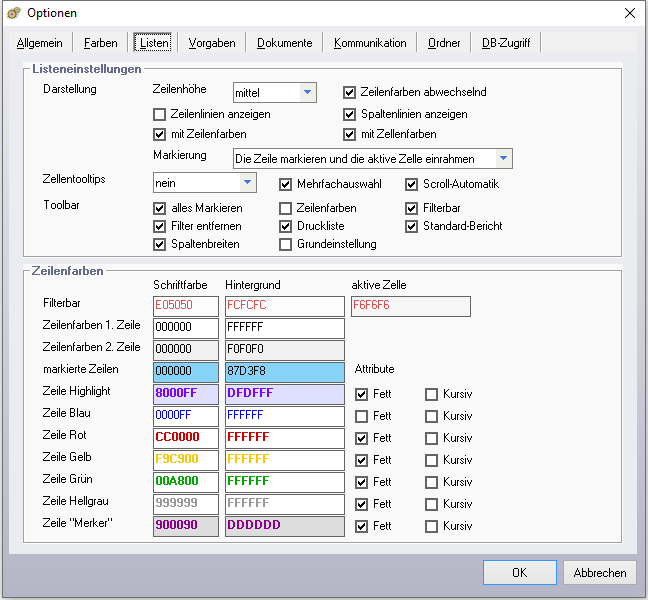648x600 pixels.
Task: Click OK to confirm settings
Action: point(519,573)
